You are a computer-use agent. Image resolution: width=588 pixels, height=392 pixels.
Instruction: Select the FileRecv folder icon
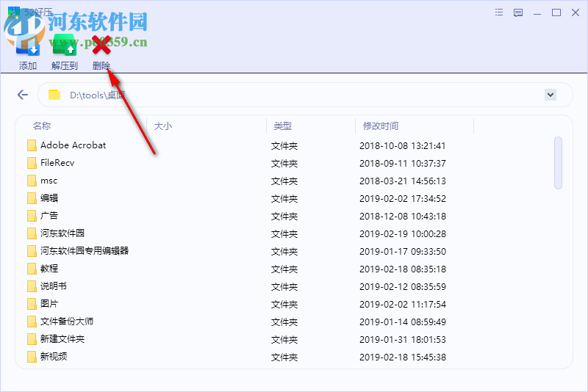[32, 163]
